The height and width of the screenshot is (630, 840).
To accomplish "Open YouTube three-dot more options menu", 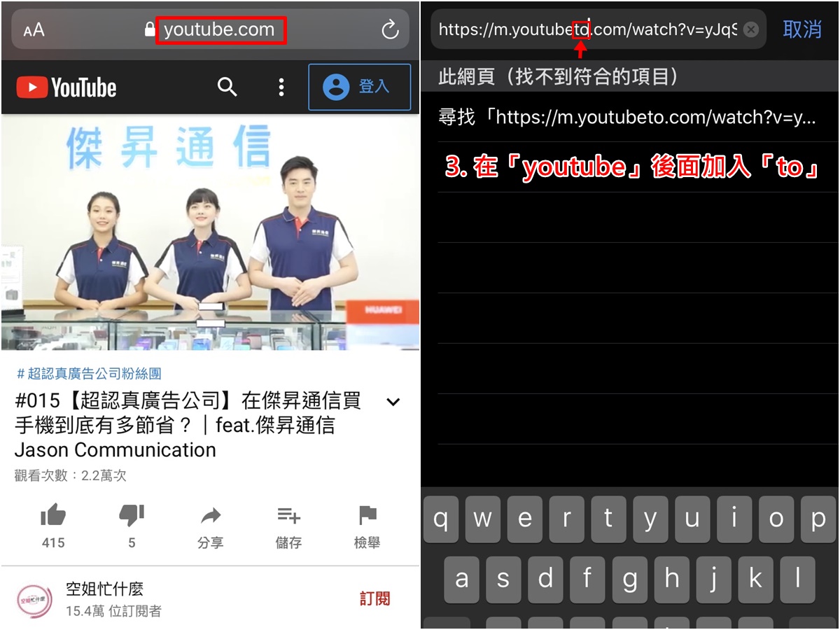I will pyautogui.click(x=281, y=87).
